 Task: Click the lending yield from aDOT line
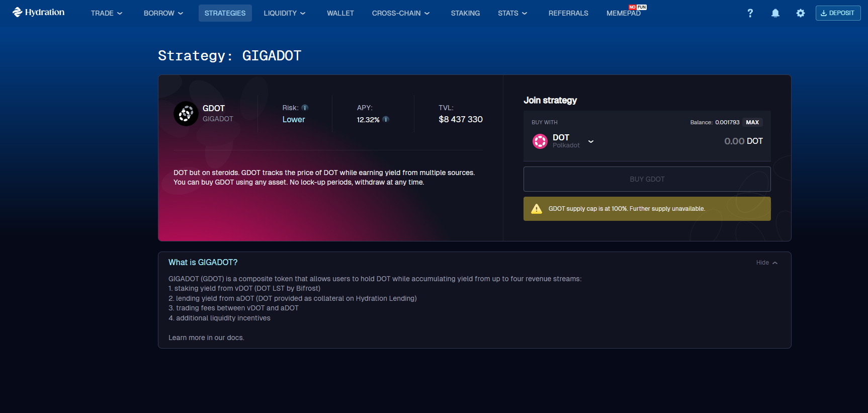tap(293, 298)
